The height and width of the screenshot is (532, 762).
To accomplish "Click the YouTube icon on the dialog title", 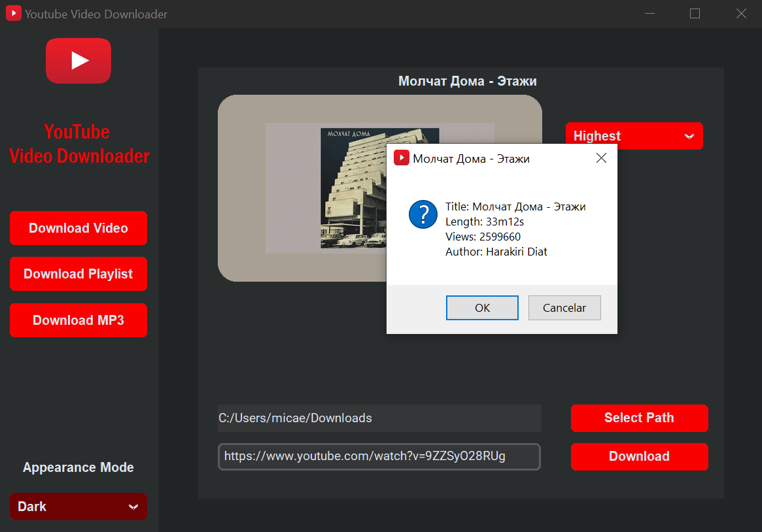I will coord(402,158).
